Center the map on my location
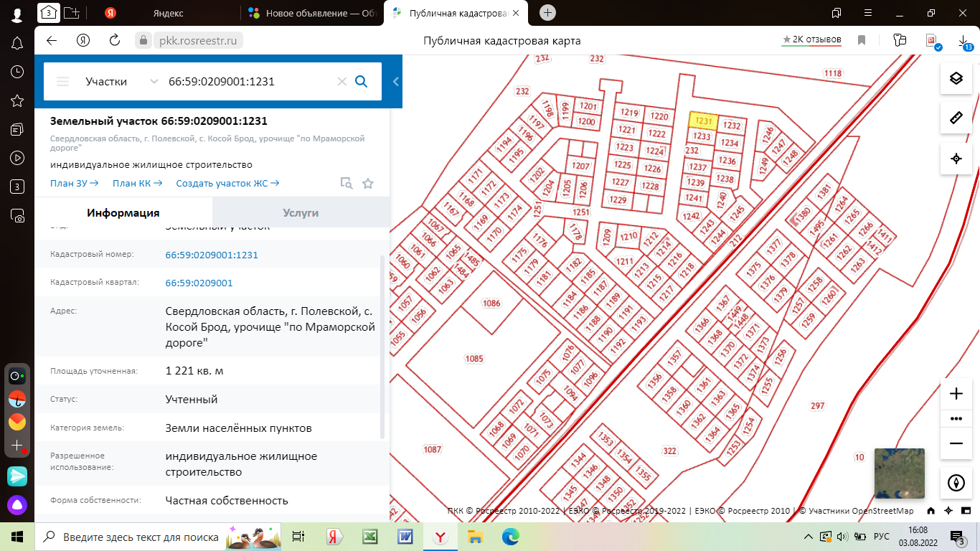 (x=956, y=159)
